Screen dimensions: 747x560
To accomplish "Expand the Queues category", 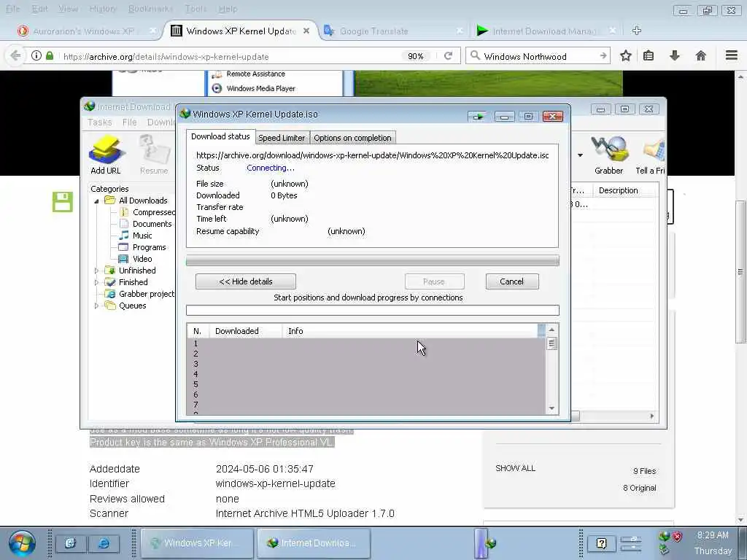I will [x=97, y=306].
